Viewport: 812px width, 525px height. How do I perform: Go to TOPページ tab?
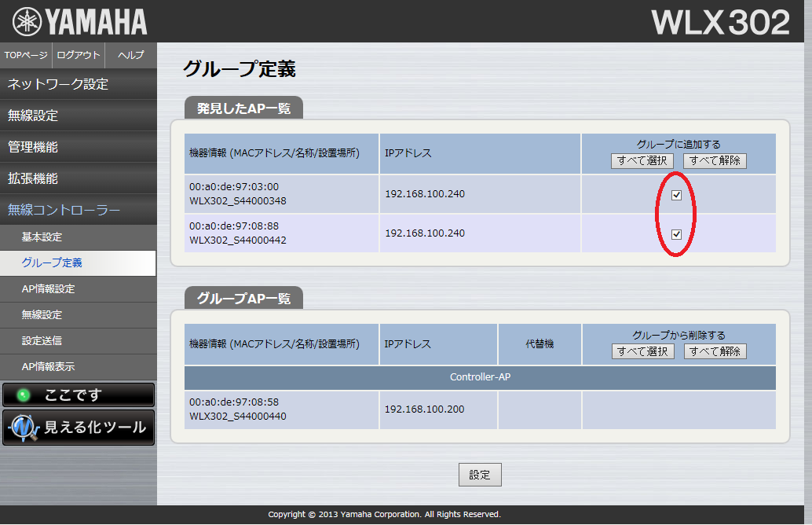coord(26,55)
